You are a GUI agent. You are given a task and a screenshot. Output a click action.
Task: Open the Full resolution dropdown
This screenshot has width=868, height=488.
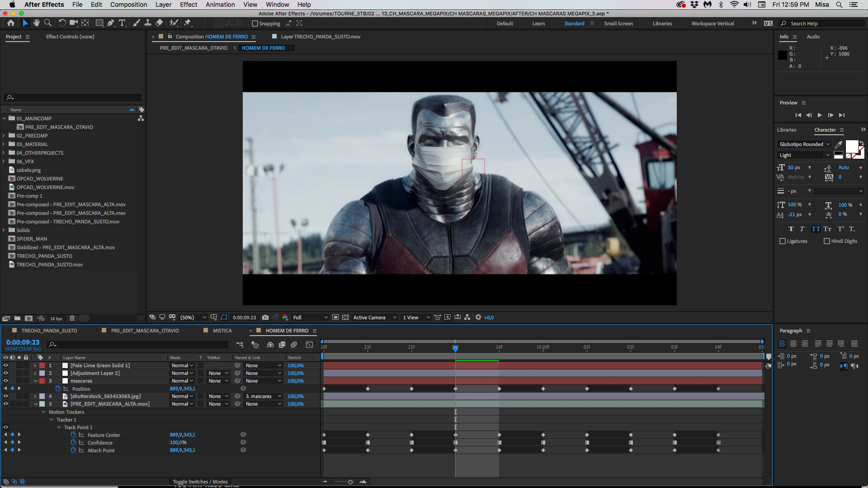pos(310,317)
